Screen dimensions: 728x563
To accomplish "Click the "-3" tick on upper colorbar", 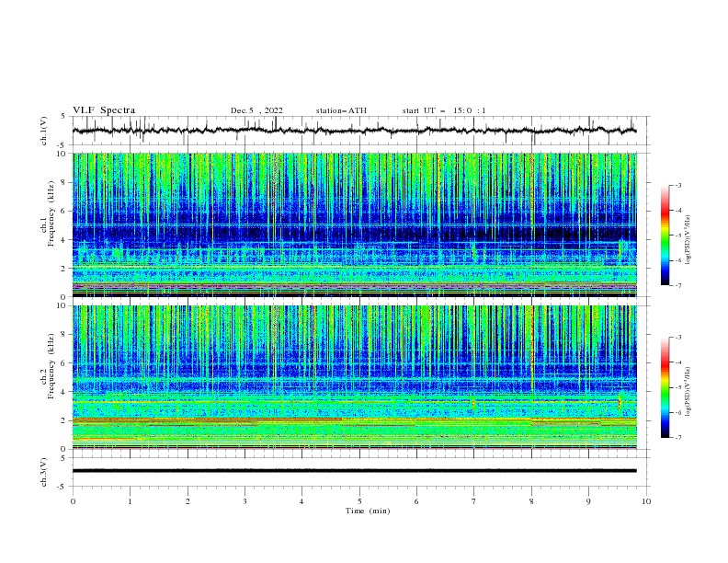I will pyautogui.click(x=678, y=185).
